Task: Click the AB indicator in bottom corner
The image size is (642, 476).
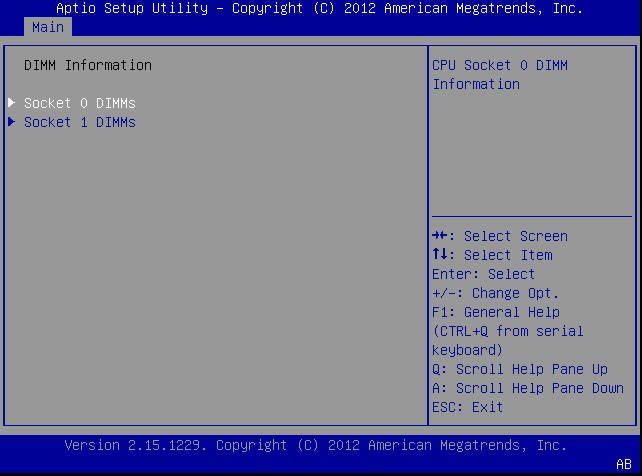Action: point(624,464)
